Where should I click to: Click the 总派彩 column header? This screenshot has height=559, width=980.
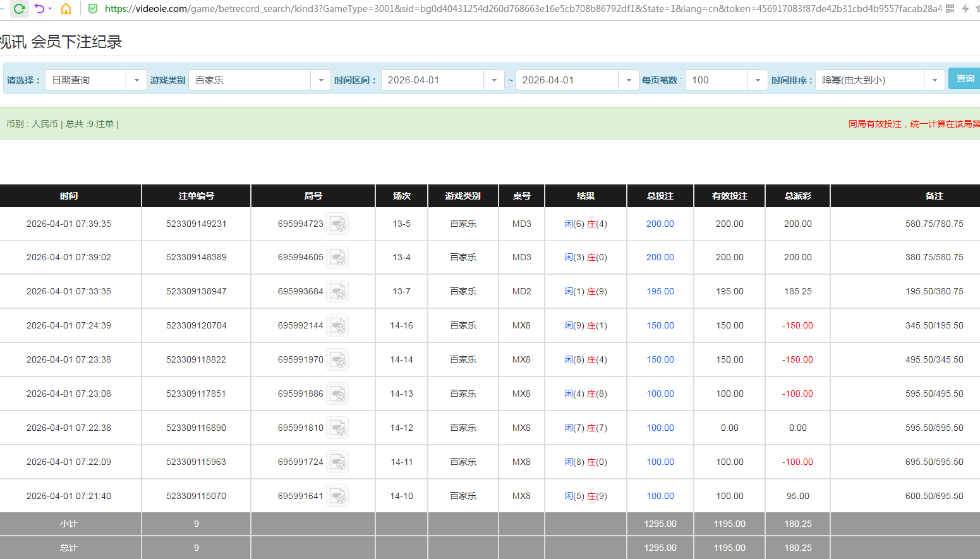[x=797, y=196]
